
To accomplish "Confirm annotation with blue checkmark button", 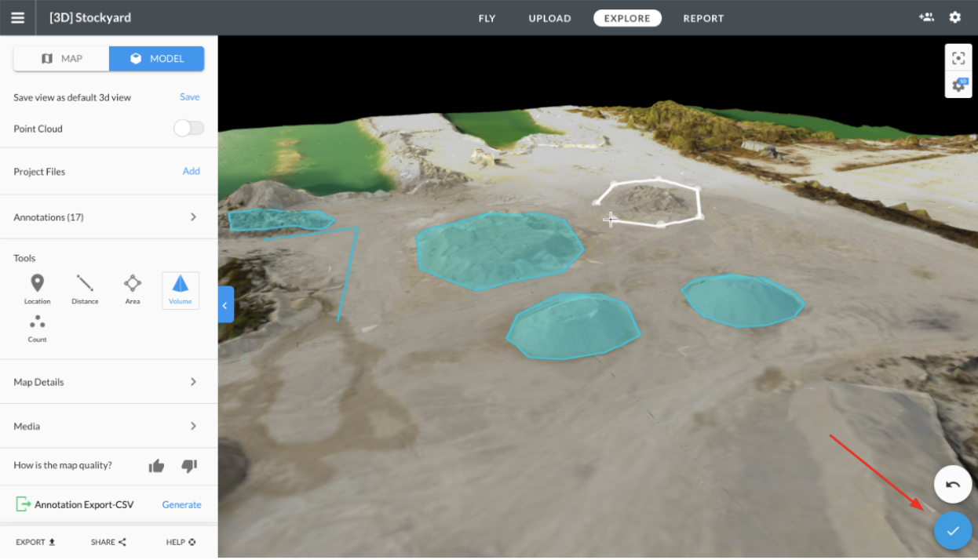I will pyautogui.click(x=953, y=531).
